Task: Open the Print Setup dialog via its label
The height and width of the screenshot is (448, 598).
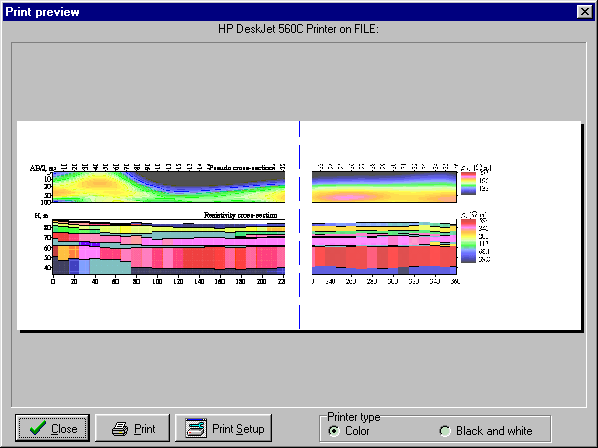Action: coord(238,429)
